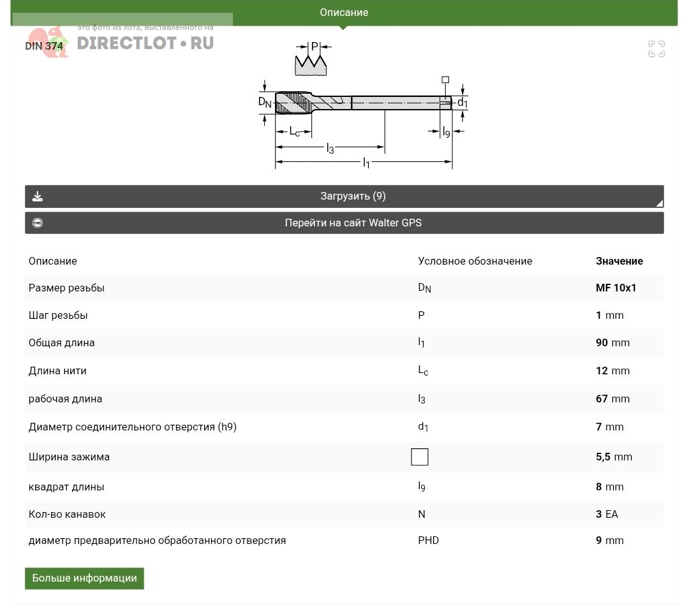Screen dimensions: 689x616
Task: Click the Walter GPS round icon
Action: [38, 223]
